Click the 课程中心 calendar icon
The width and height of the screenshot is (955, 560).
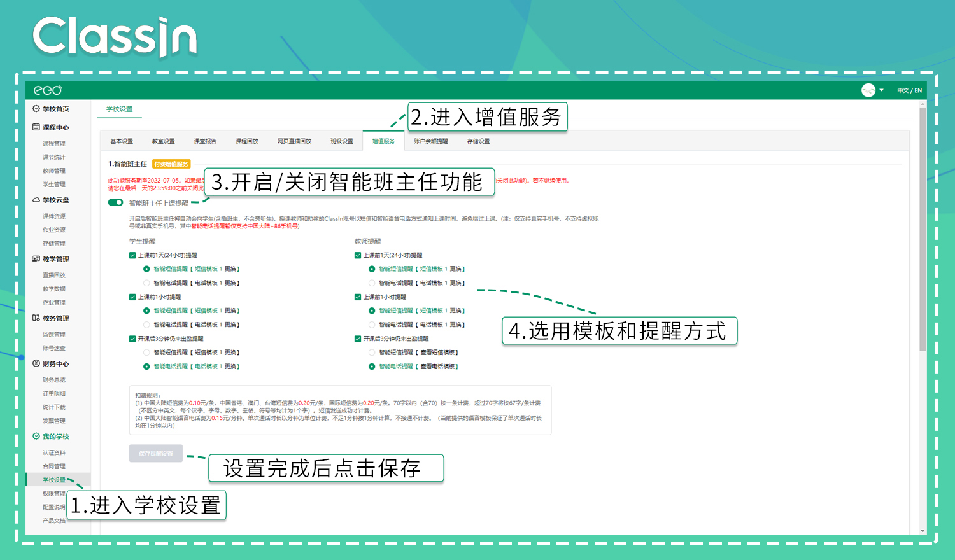[36, 127]
